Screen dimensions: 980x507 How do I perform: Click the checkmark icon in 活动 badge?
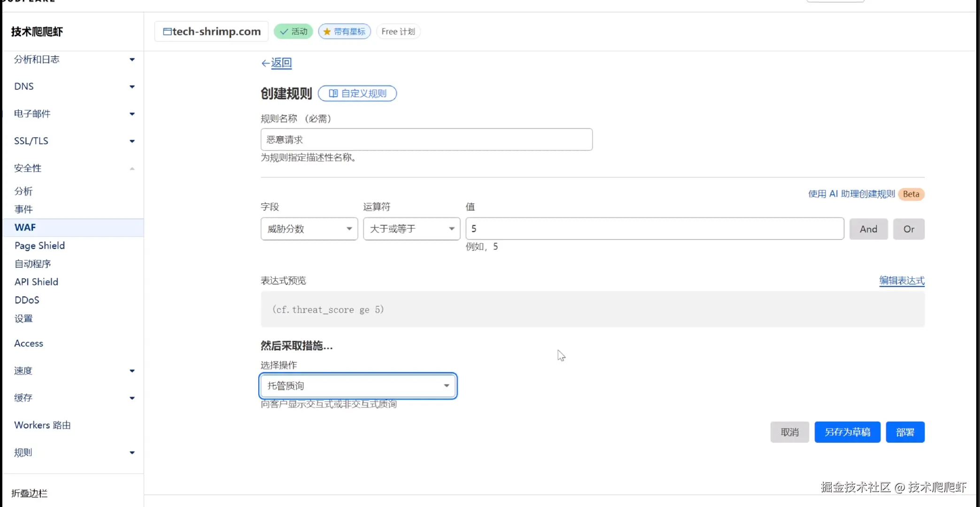[284, 31]
